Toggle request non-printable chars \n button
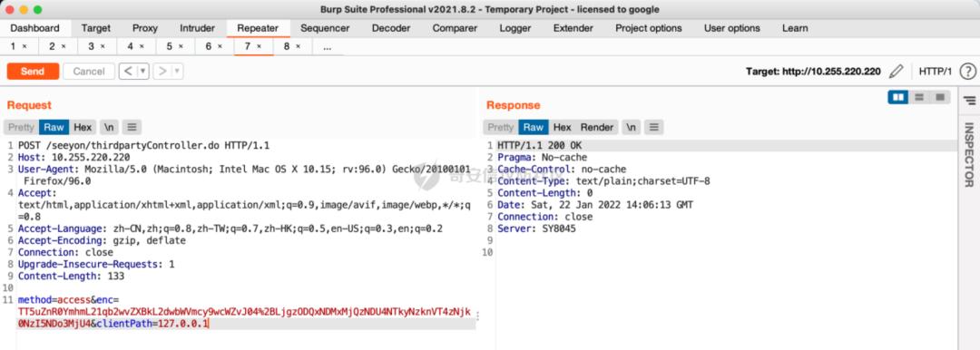The width and height of the screenshot is (980, 350). pos(110,127)
